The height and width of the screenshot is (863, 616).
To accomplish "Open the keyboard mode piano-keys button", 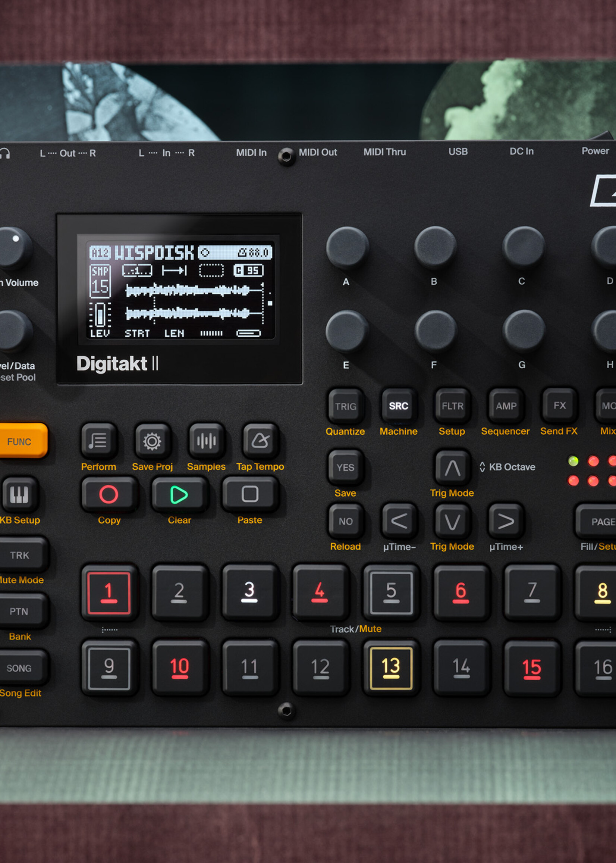I will point(19,494).
